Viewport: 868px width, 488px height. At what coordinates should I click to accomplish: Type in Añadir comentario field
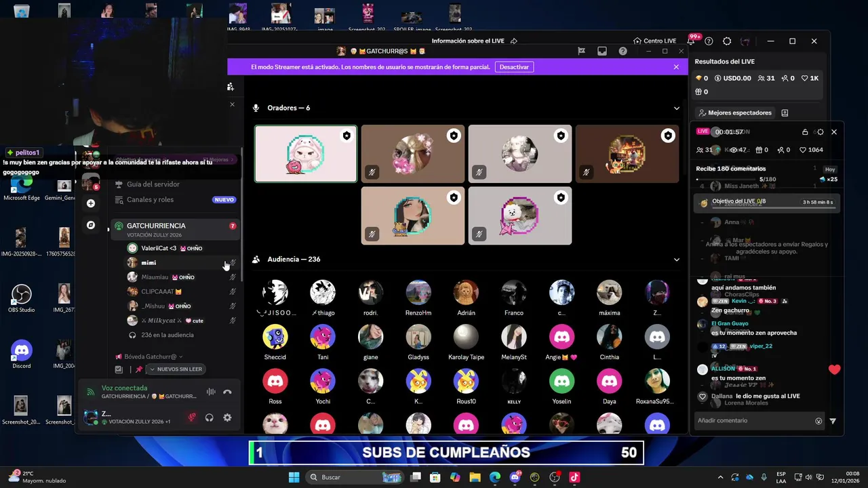(753, 421)
